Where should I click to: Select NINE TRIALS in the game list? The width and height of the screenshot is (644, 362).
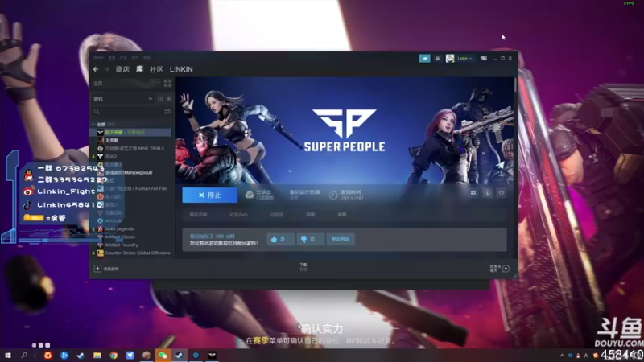pos(130,148)
